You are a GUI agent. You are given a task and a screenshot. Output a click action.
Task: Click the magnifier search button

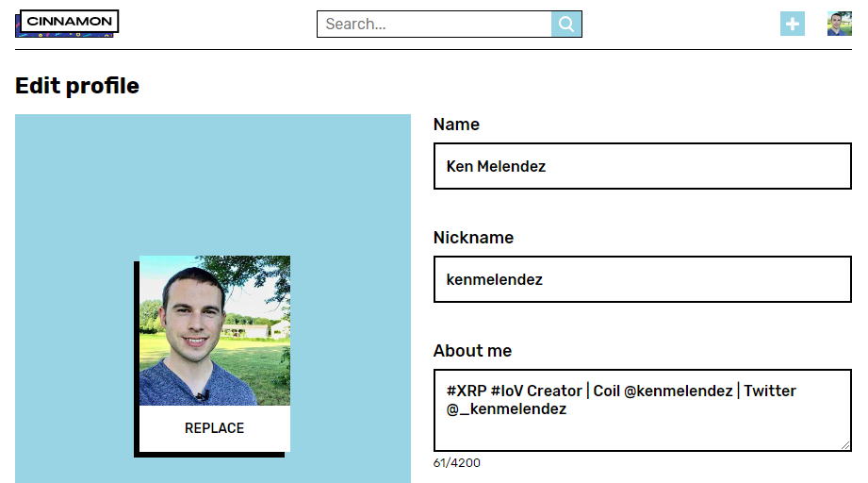tap(565, 25)
